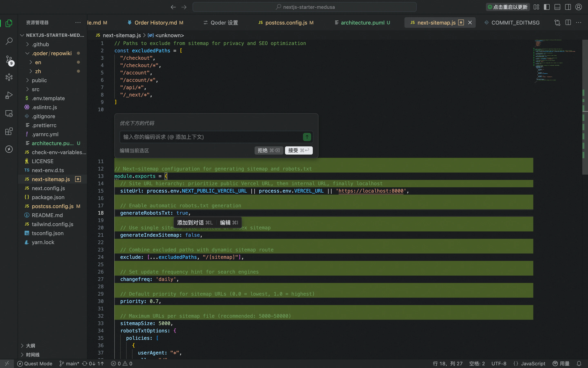Split the editor to the right
The width and height of the screenshot is (588, 368).
568,23
